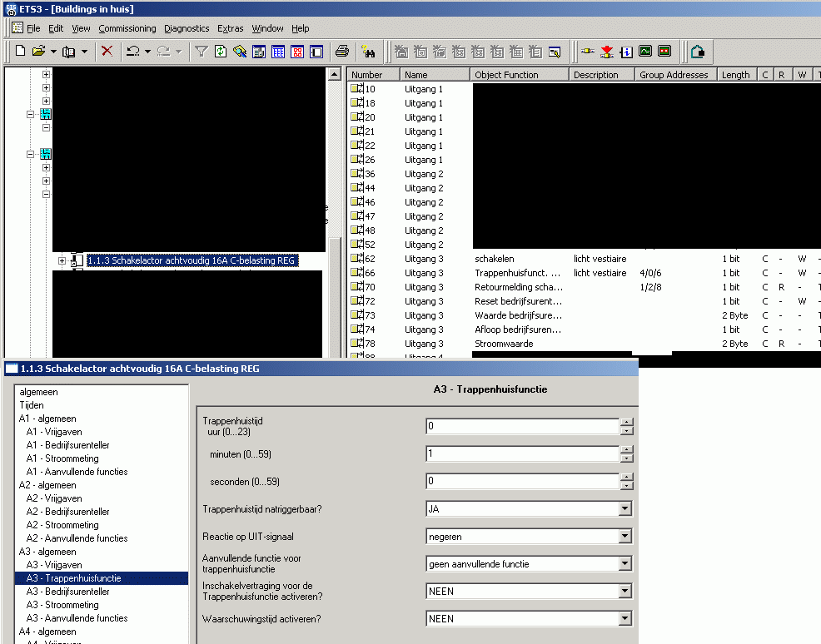The image size is (821, 644).
Task: Expand the 1.1.3 Schakelactor tree node
Action: (62, 260)
